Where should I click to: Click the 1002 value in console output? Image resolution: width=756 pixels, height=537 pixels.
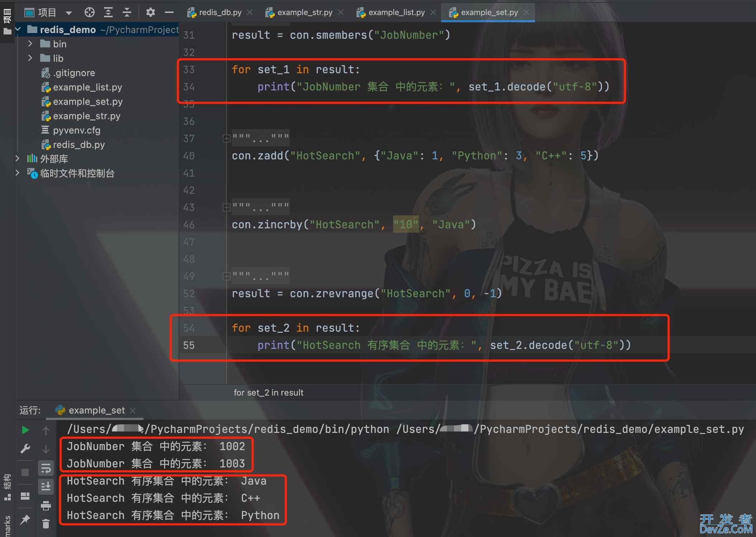(x=232, y=447)
